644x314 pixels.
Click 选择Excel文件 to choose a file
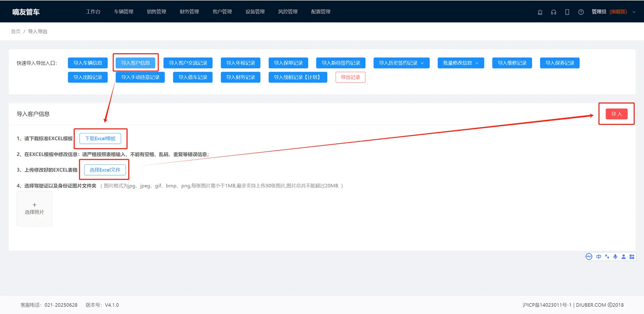(105, 170)
